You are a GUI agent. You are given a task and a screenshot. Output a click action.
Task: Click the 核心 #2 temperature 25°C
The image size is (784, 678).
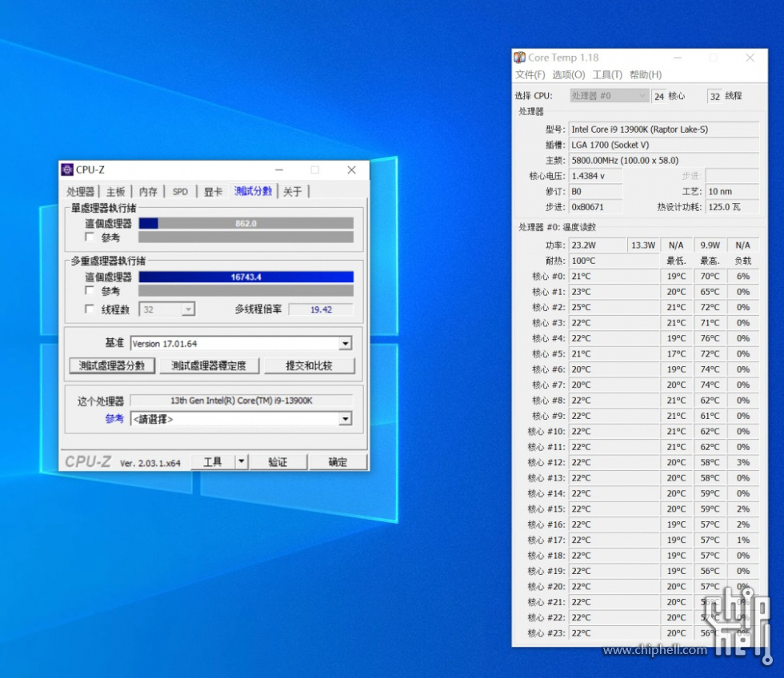pos(614,307)
